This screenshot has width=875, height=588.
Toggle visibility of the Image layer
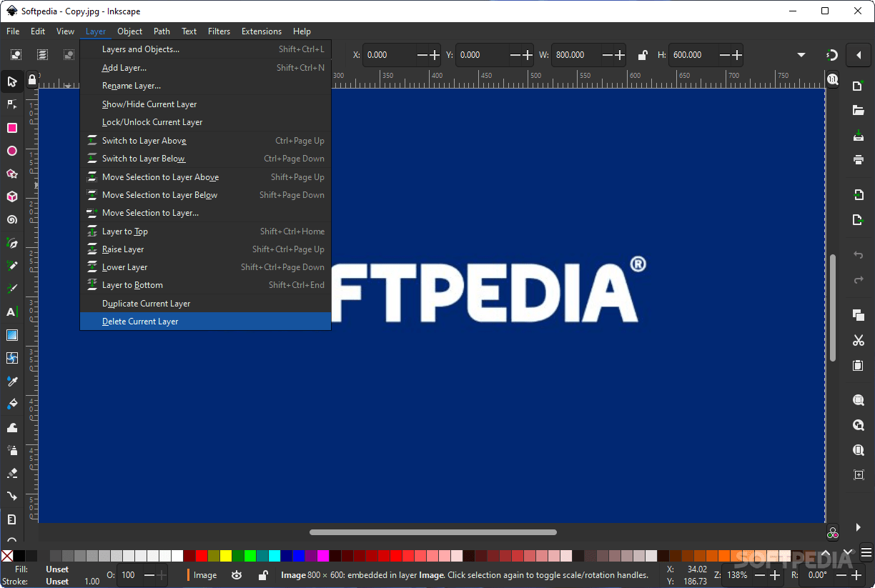tap(236, 575)
